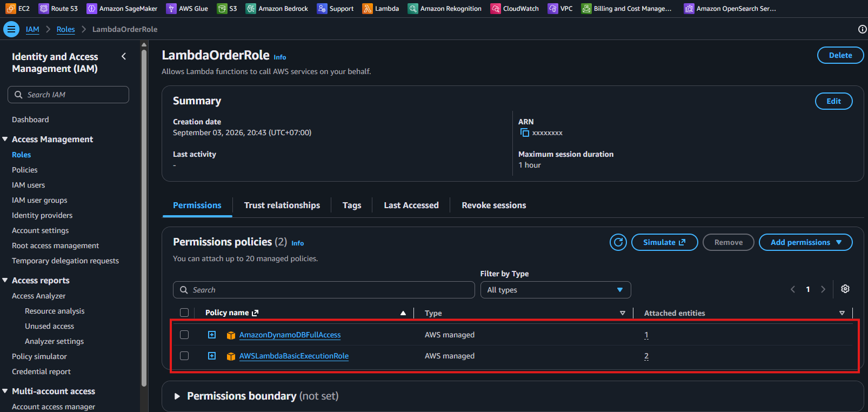
Task: Open the table preferences gear icon
Action: pyautogui.click(x=845, y=289)
